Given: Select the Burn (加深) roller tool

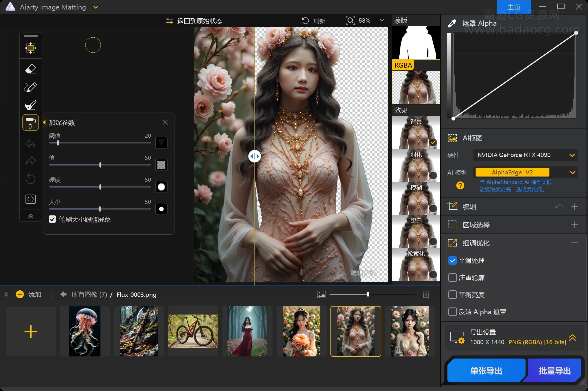Looking at the screenshot, I should (x=31, y=122).
